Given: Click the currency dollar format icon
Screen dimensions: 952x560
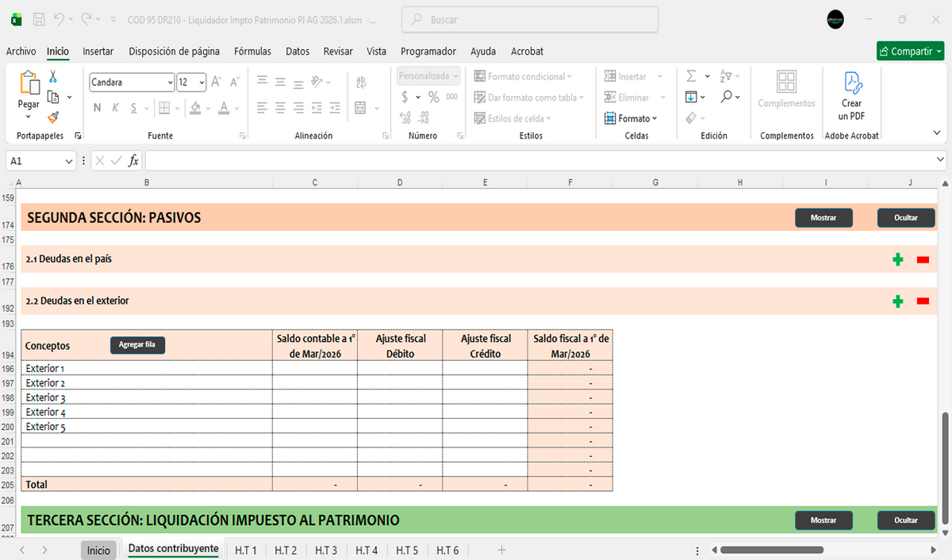Looking at the screenshot, I should [405, 97].
